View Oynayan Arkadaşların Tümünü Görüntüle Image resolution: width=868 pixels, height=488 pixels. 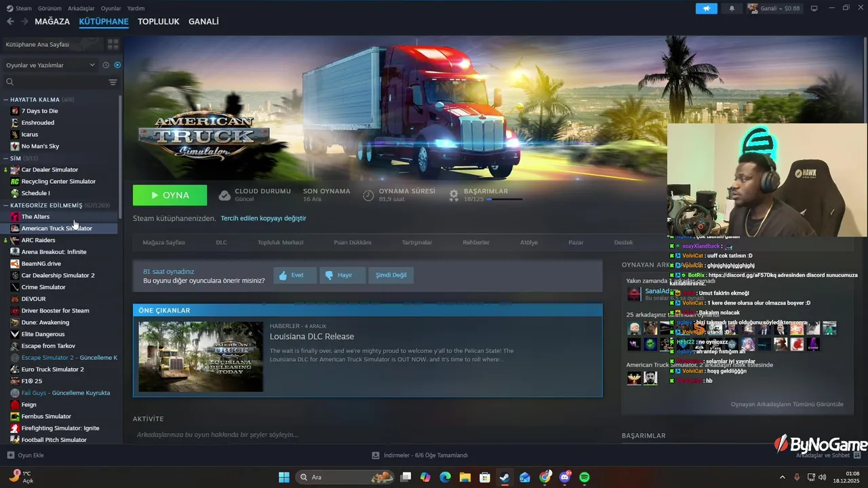787,404
